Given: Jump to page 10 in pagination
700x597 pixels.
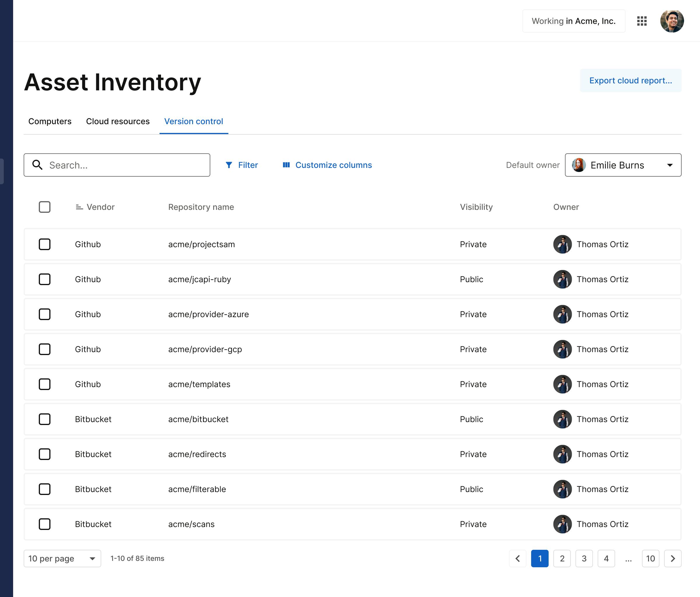Looking at the screenshot, I should (x=650, y=558).
